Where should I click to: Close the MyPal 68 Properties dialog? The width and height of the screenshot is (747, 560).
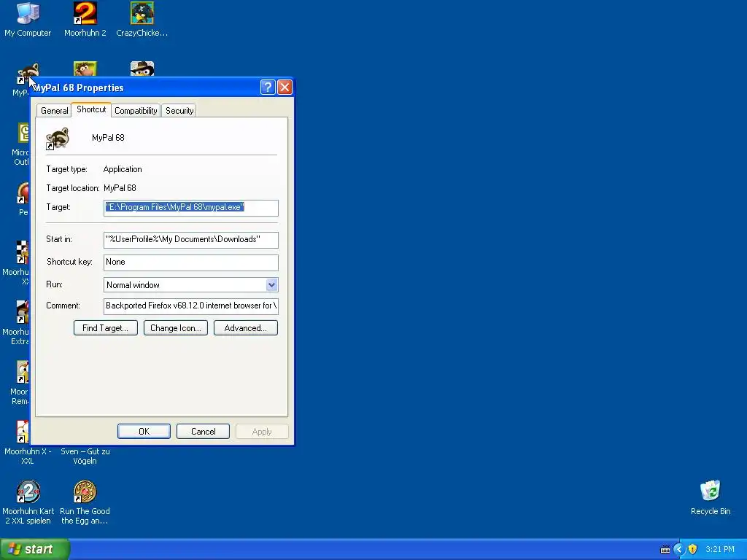click(x=285, y=87)
